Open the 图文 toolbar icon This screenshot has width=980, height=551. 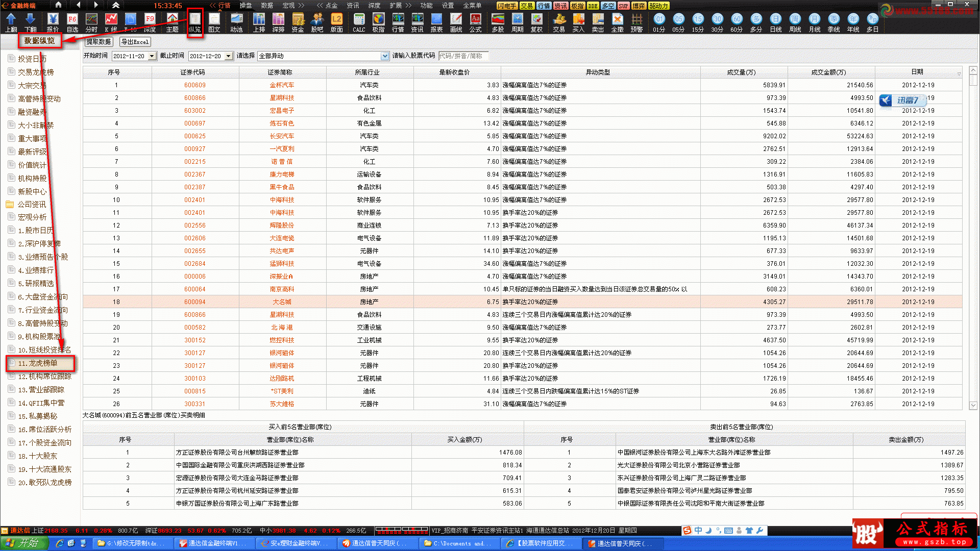[x=214, y=22]
